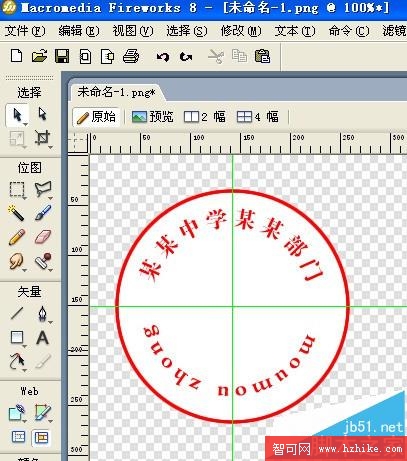Pick the Magic Wand tool
Screen dimensions: 407x461
tap(16, 213)
